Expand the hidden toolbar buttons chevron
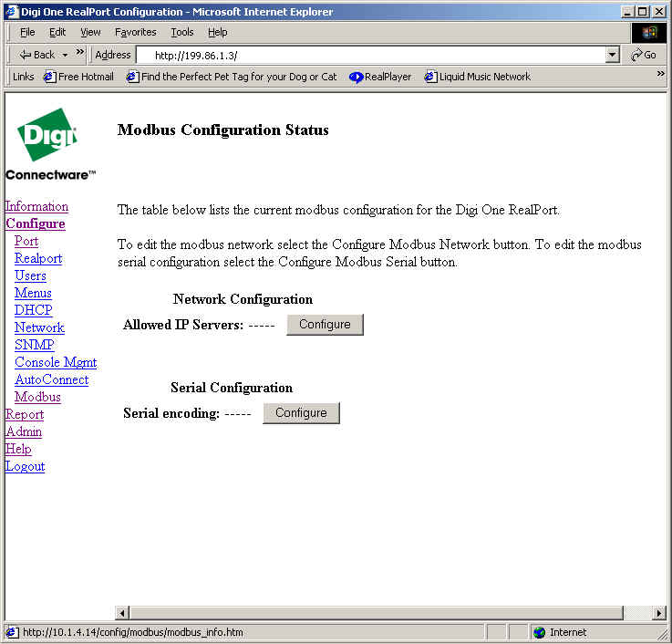The image size is (672, 644). click(80, 53)
